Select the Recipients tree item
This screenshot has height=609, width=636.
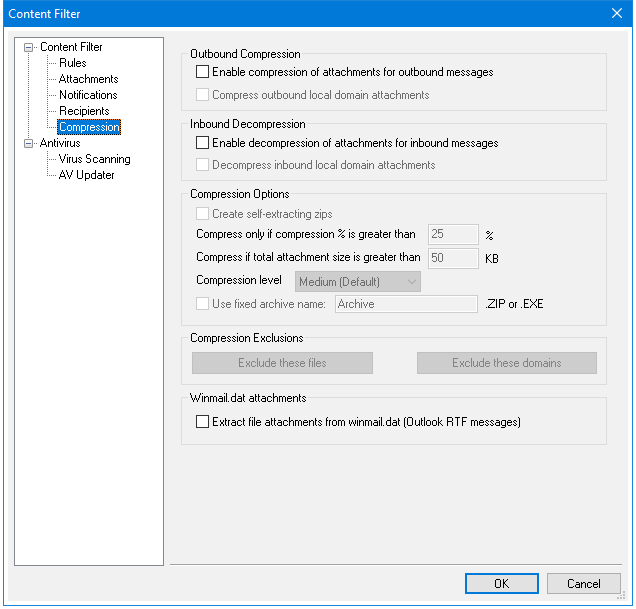pos(84,111)
